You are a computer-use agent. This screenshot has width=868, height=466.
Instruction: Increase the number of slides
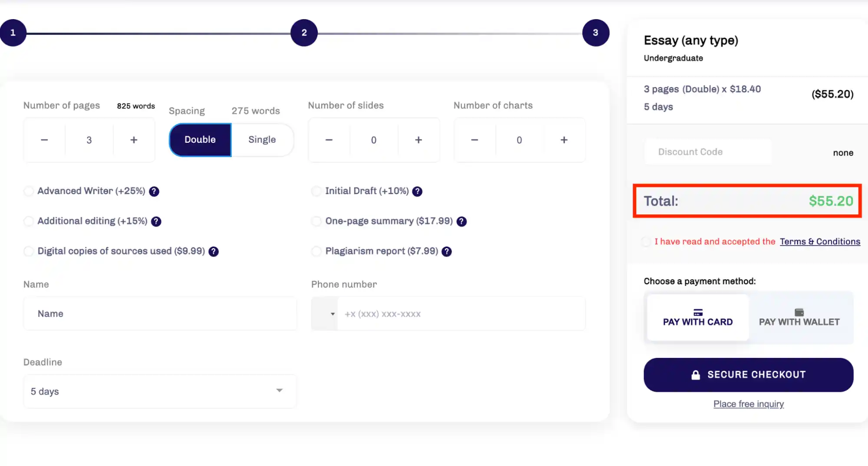point(419,140)
